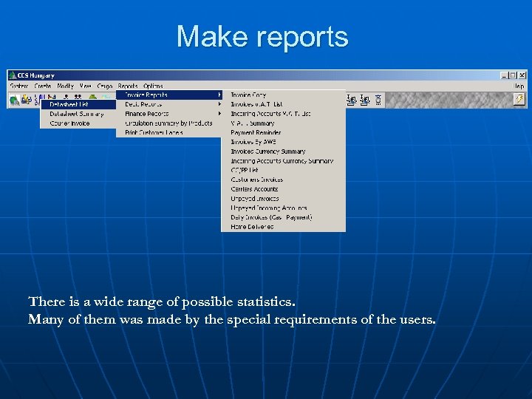
Task: Expand the Finance Reports submenu arrow
Action: 219,114
